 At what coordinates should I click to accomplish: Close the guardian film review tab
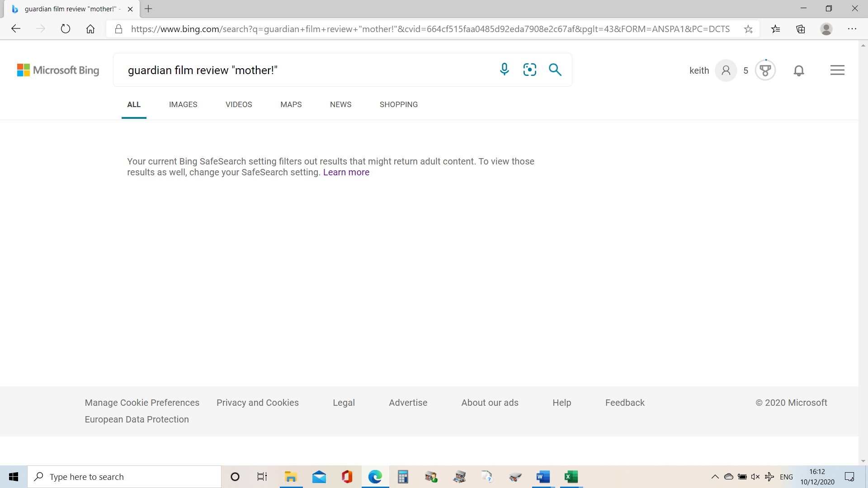[x=130, y=9]
